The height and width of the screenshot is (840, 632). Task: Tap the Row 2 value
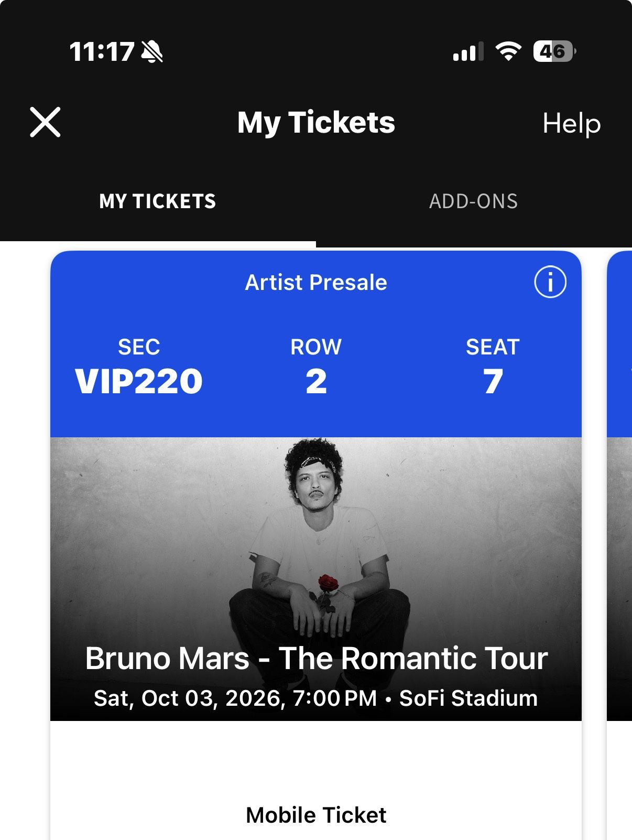click(x=316, y=381)
